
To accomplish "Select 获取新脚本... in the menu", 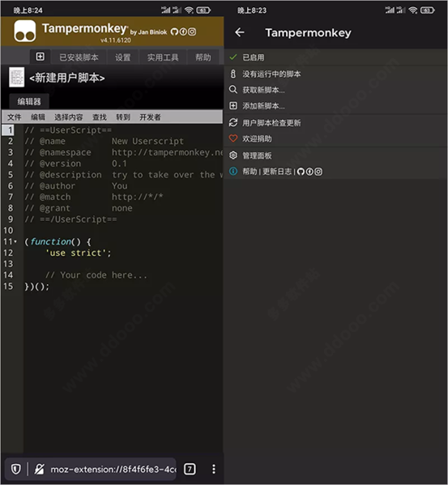I will point(335,90).
